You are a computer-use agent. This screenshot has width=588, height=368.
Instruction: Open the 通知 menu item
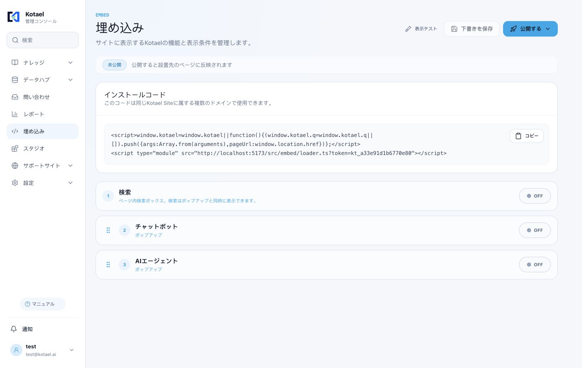coord(42,329)
